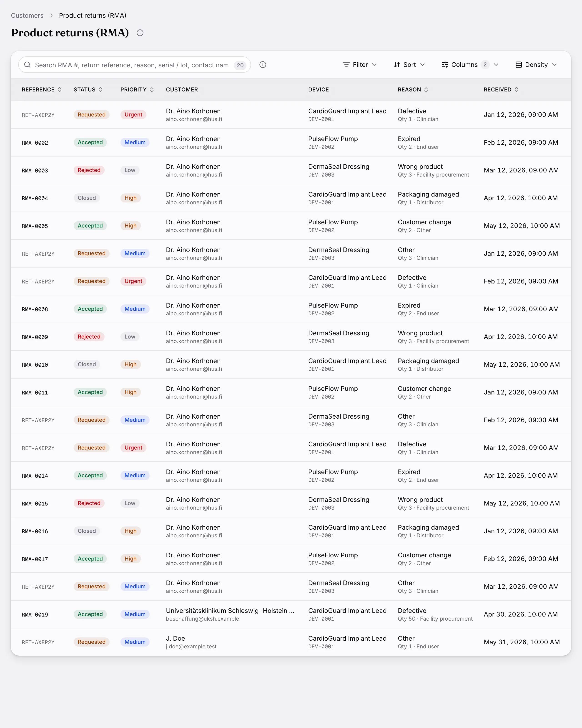Click the High priority badge on RMA-0011

point(130,392)
